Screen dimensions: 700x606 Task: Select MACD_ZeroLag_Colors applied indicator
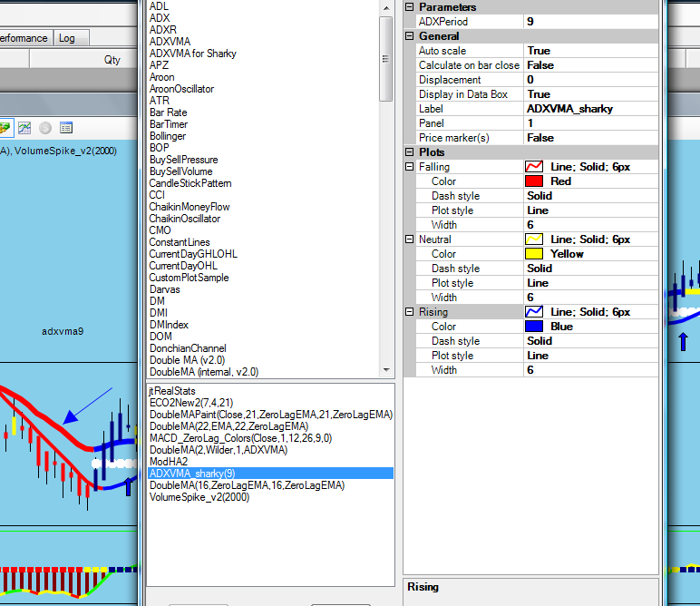coord(240,438)
